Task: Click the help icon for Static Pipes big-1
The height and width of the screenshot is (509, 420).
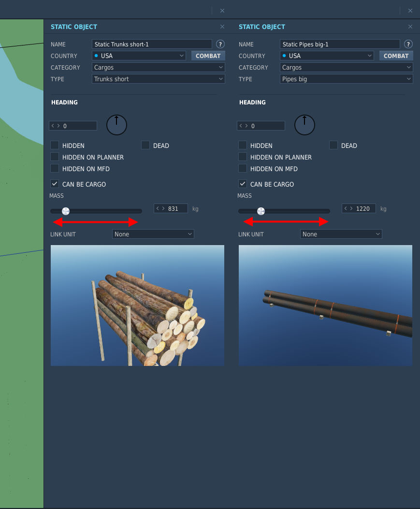Action: (408, 44)
